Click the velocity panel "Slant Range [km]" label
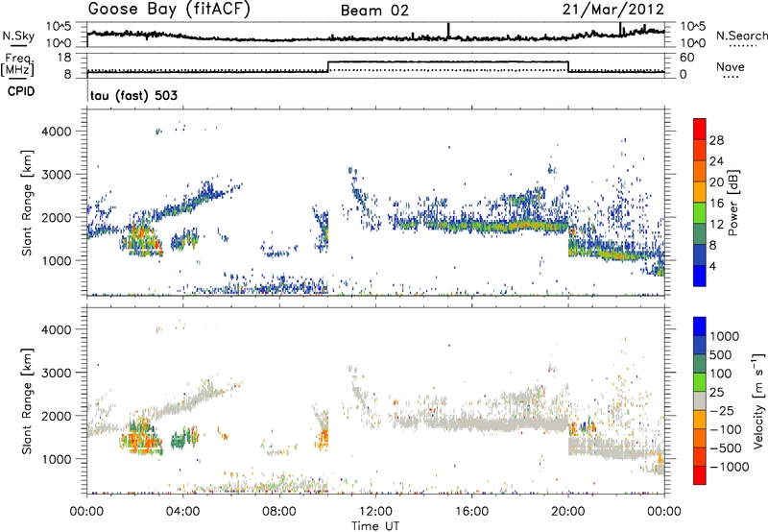Viewport: 768px width, 532px height. 27,400
